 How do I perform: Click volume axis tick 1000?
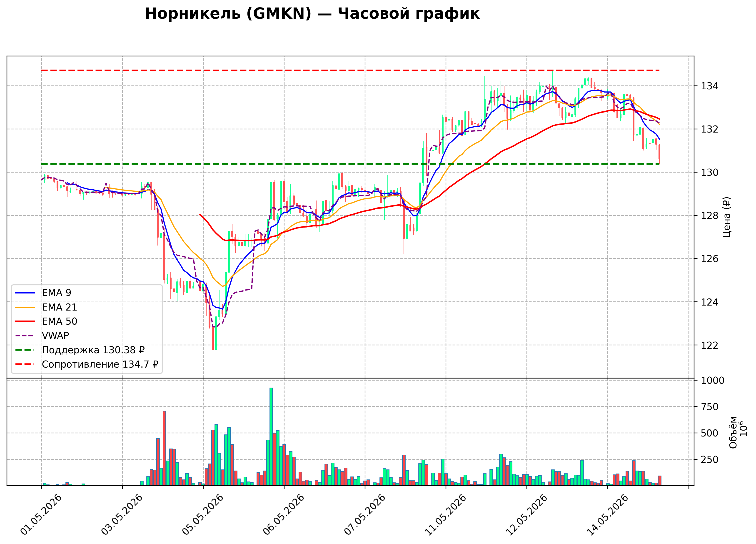712,381
